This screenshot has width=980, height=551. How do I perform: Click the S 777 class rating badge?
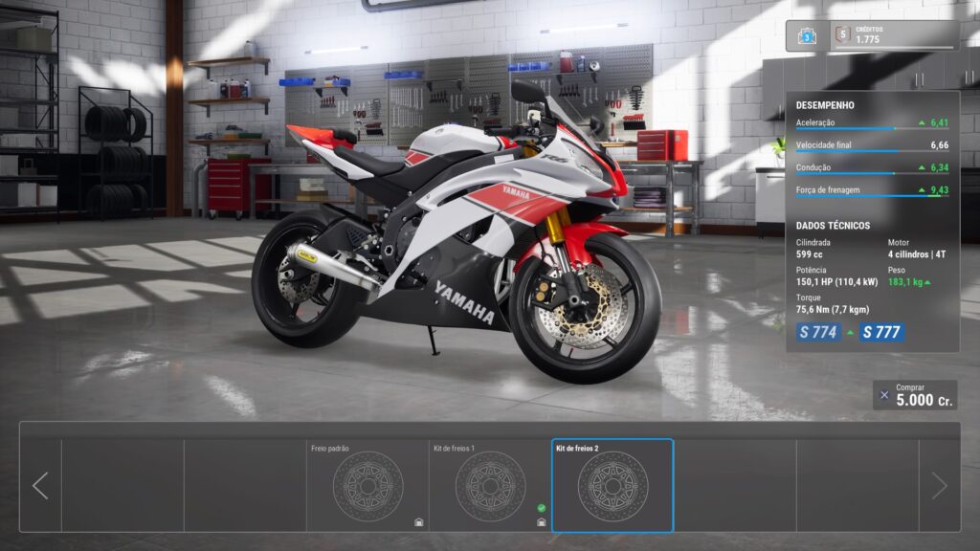[881, 332]
